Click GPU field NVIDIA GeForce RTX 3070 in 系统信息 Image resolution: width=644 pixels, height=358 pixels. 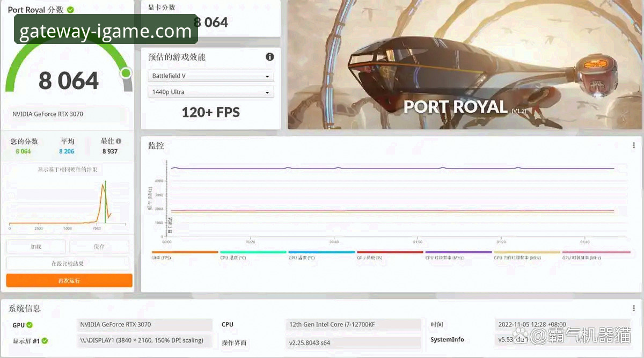coord(145,325)
